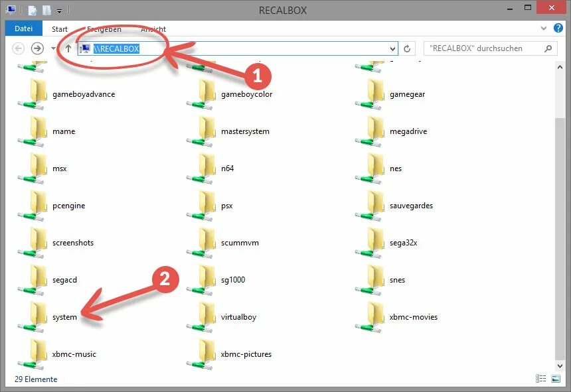Select the sega32x folder icon
The image size is (571, 392).
tap(370, 243)
